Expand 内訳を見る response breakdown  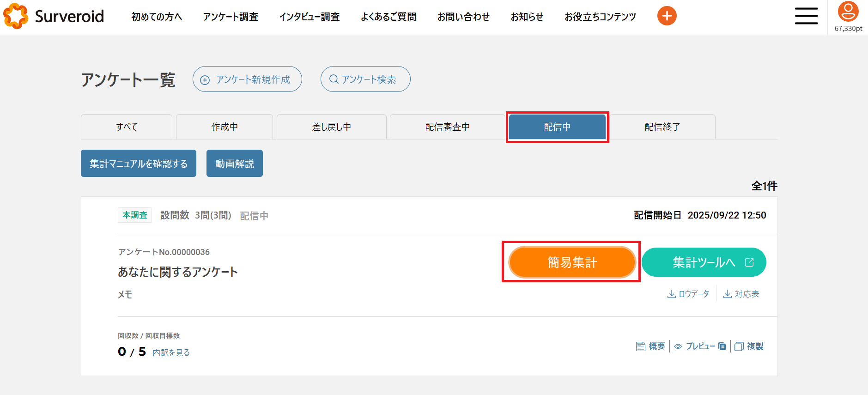pyautogui.click(x=171, y=352)
